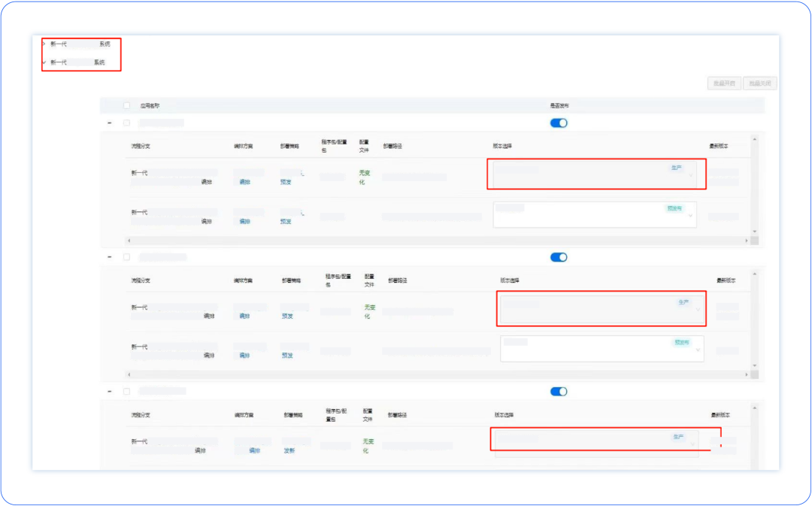Expand the collapsed 新一代 system tree node

44,44
